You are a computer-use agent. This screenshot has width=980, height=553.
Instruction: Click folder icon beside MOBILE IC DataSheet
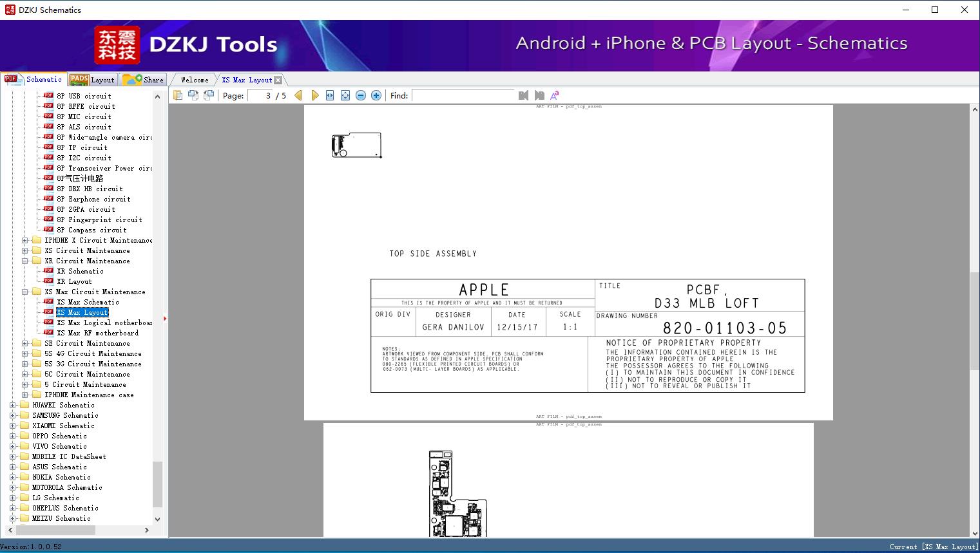click(24, 456)
